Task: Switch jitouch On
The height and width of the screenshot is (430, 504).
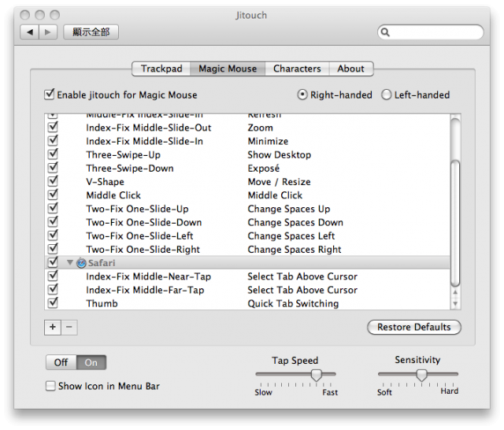Action: click(91, 362)
